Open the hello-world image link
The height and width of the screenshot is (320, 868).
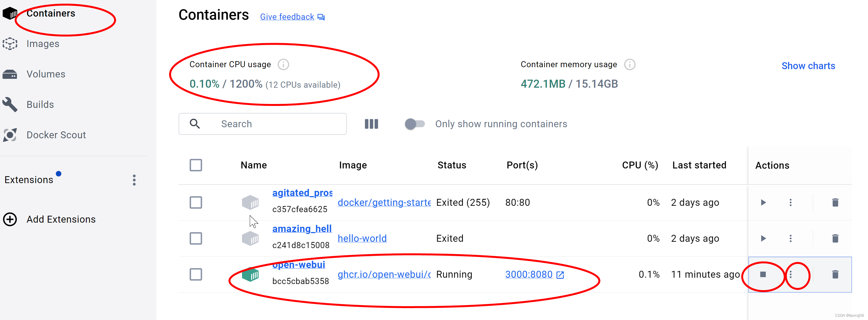coord(362,238)
